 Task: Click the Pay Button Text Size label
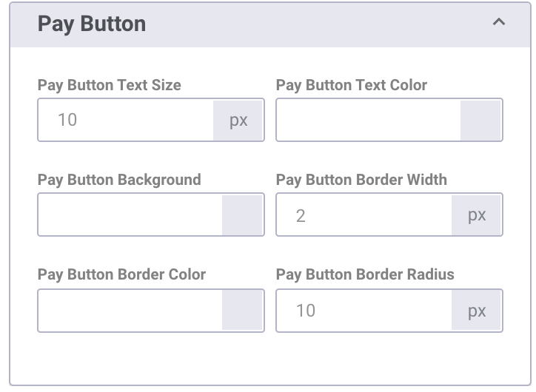[x=110, y=85]
